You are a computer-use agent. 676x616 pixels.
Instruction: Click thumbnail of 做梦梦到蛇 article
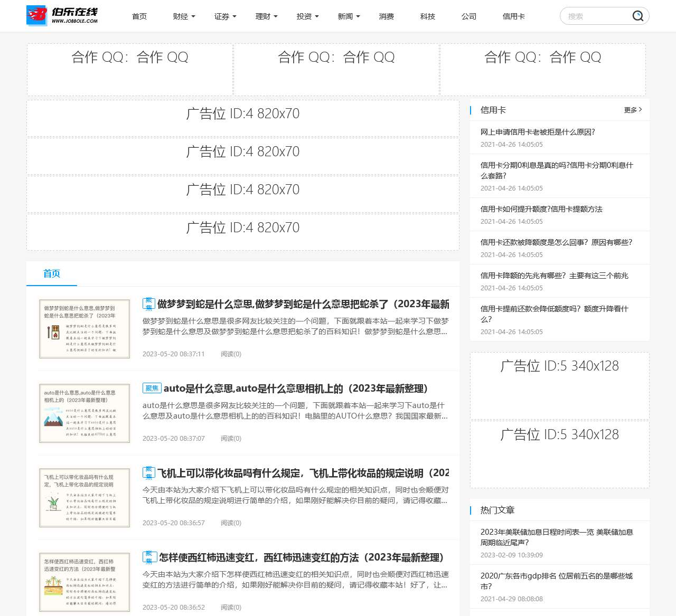coord(84,329)
